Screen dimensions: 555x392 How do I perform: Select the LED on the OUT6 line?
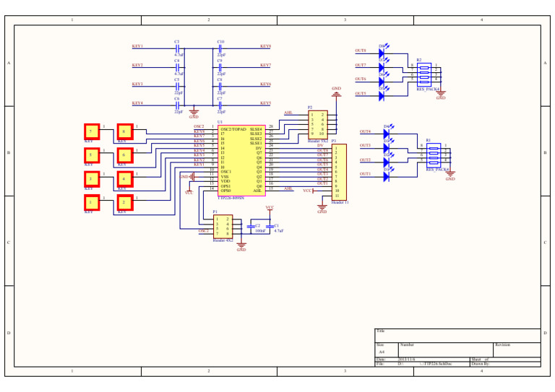pyautogui.click(x=382, y=81)
